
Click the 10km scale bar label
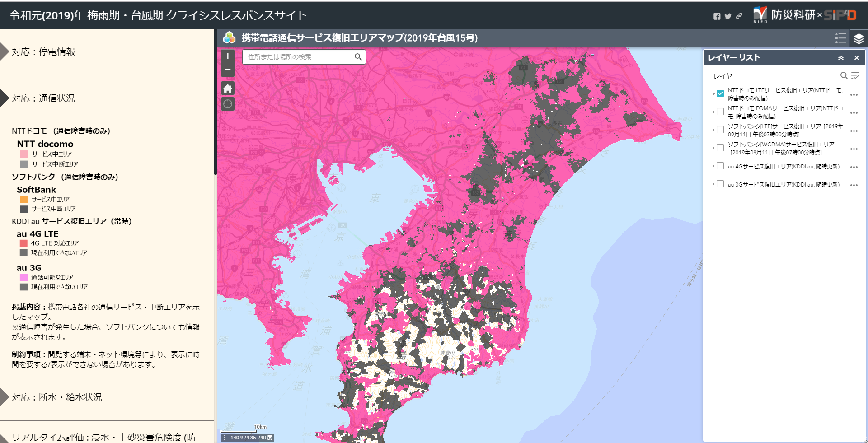260,427
